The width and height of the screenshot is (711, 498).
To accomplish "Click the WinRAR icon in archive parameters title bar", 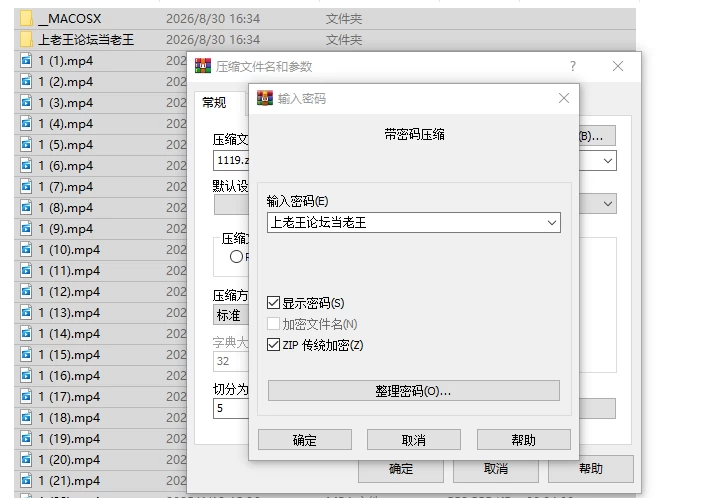I will coord(203,66).
